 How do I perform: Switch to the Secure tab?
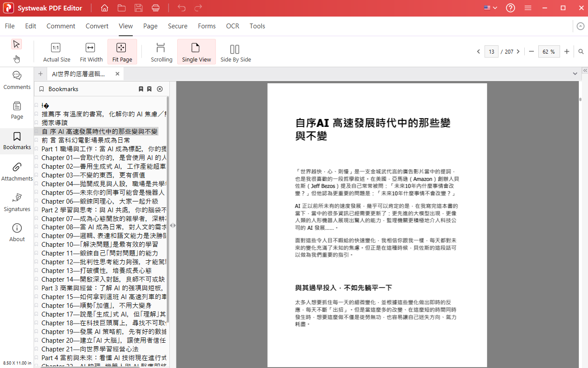pos(178,26)
